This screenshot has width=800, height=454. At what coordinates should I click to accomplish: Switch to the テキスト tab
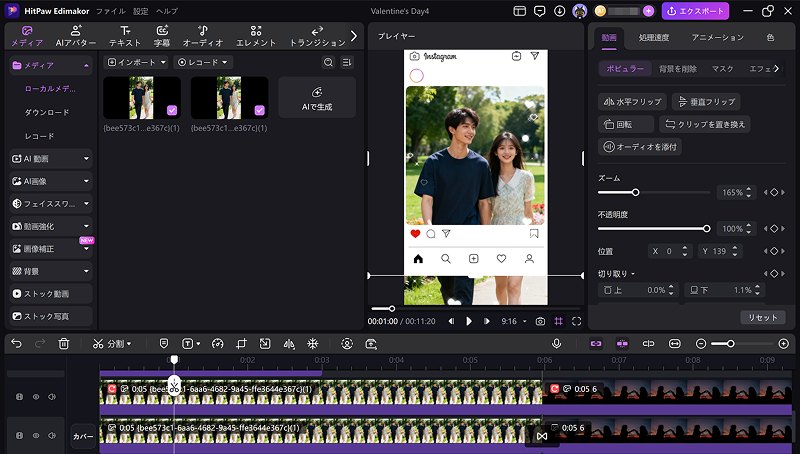tap(124, 36)
